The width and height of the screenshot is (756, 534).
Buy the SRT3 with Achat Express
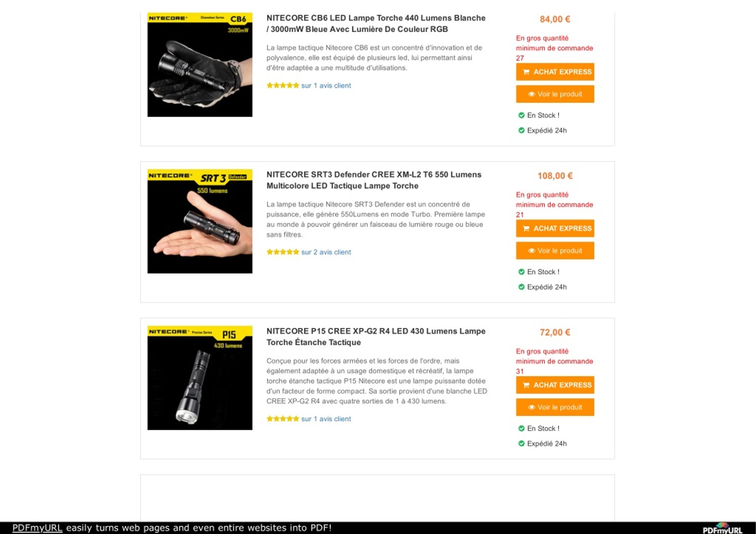coord(555,229)
